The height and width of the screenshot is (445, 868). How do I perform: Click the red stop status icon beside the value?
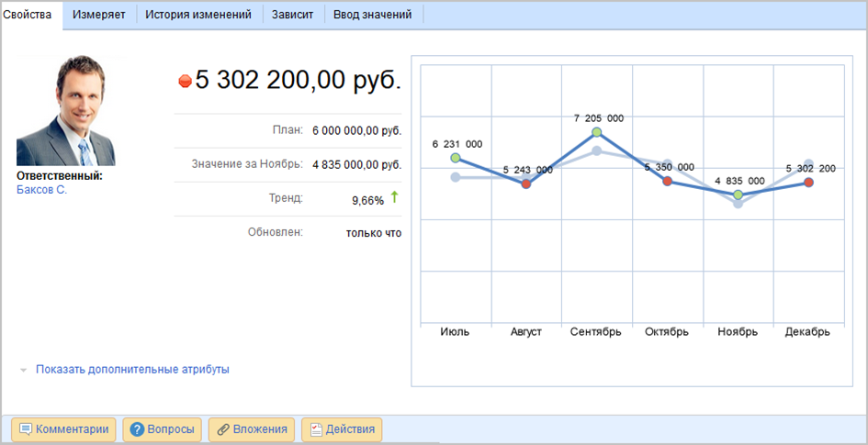pos(185,82)
